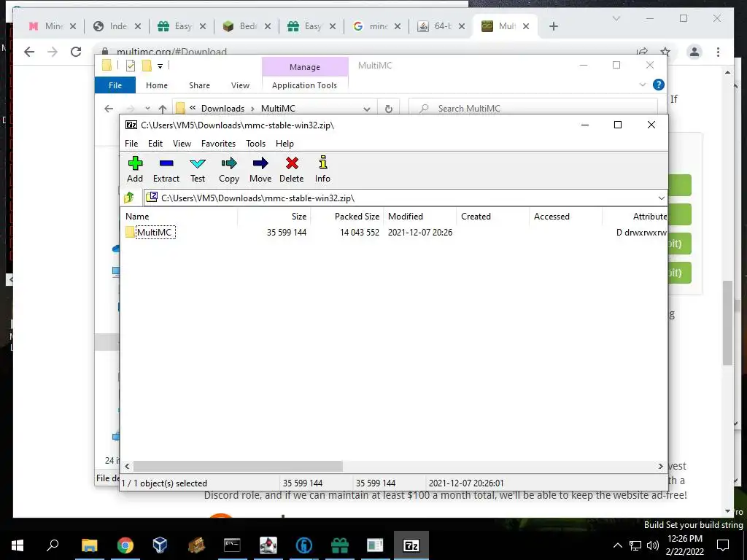Click the Extract toolbar icon in 7-Zip
Viewport: 747px width, 560px height.
point(166,169)
